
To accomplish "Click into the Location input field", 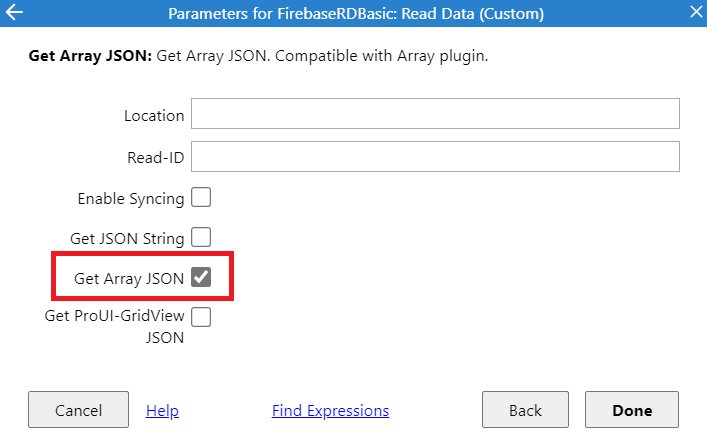I will tap(435, 114).
